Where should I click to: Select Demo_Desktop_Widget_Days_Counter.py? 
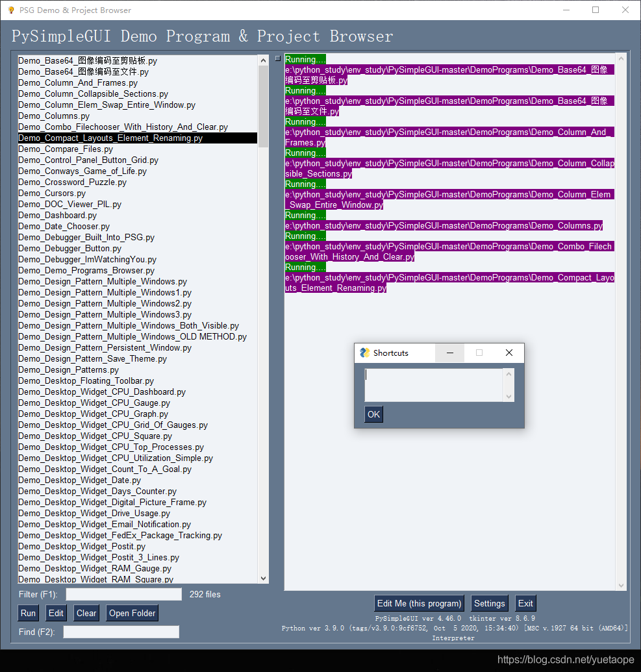tap(137, 491)
